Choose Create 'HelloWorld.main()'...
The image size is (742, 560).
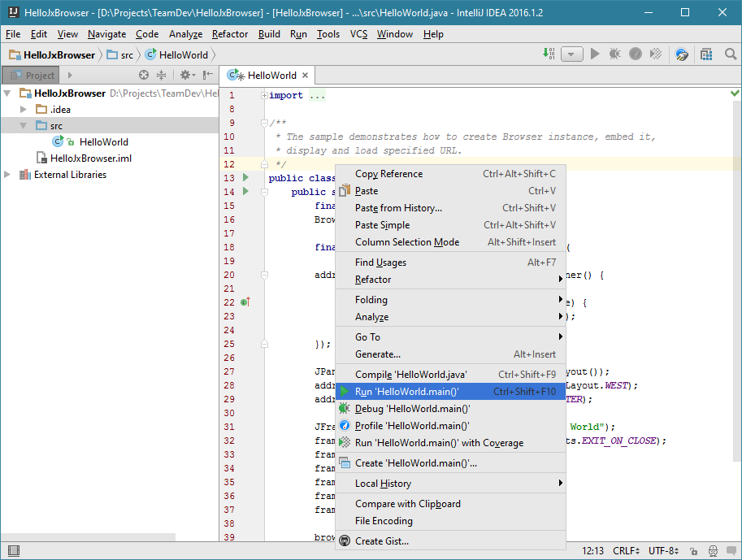(450, 463)
